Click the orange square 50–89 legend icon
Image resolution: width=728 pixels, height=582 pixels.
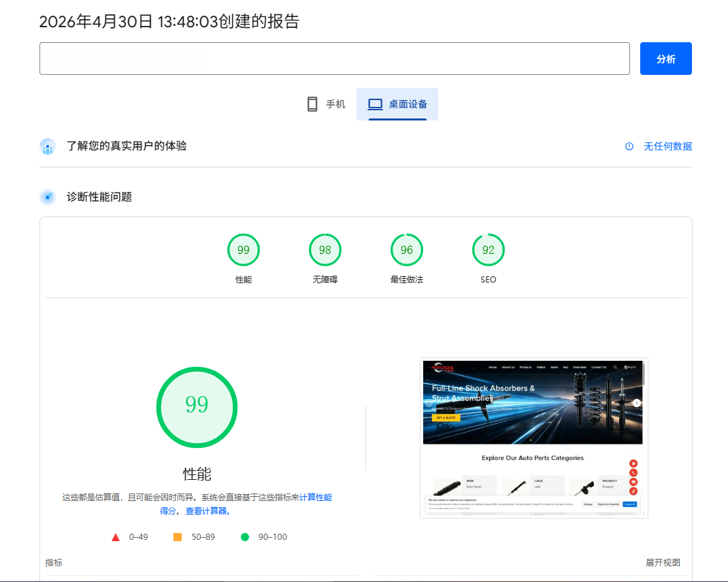click(178, 537)
